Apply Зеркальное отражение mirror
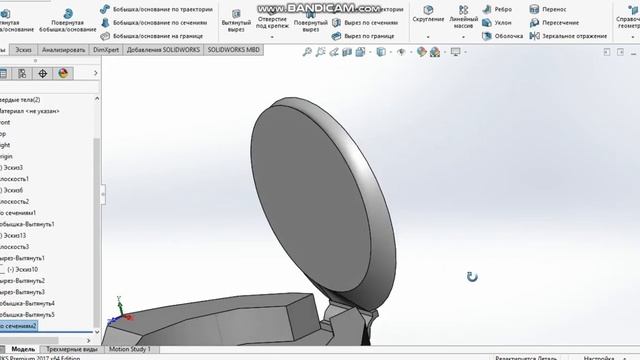Viewport: 640px width, 360px height. [568, 36]
